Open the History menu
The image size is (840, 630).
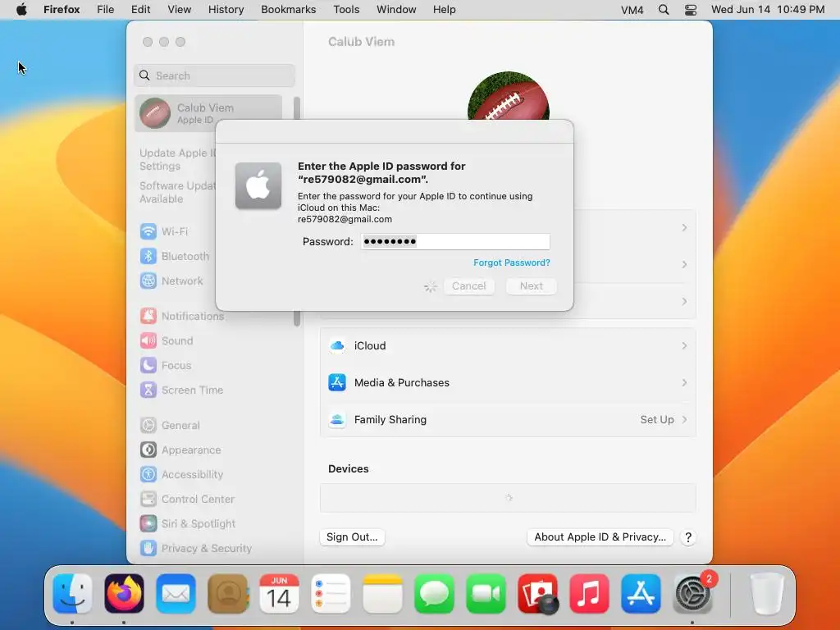click(x=226, y=10)
